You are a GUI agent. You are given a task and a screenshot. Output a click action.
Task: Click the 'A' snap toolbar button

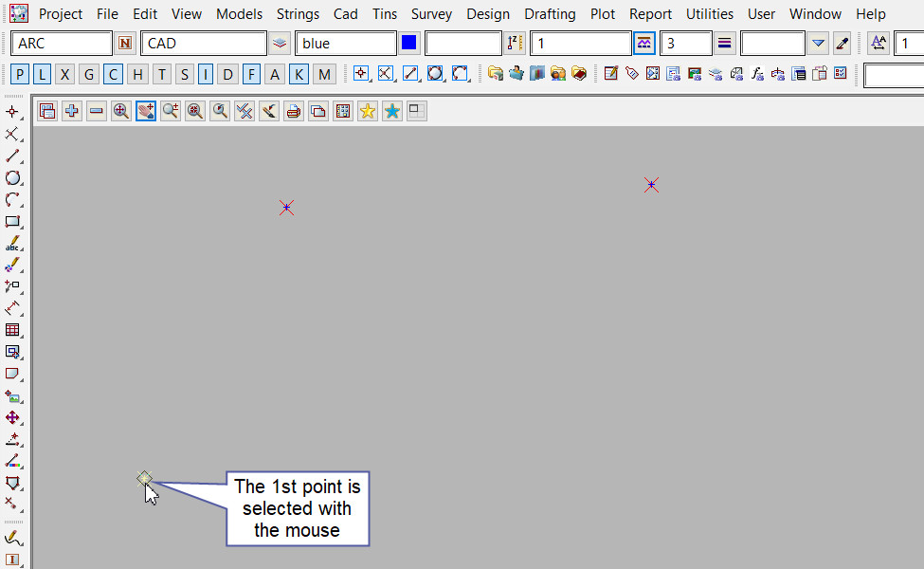pos(275,74)
